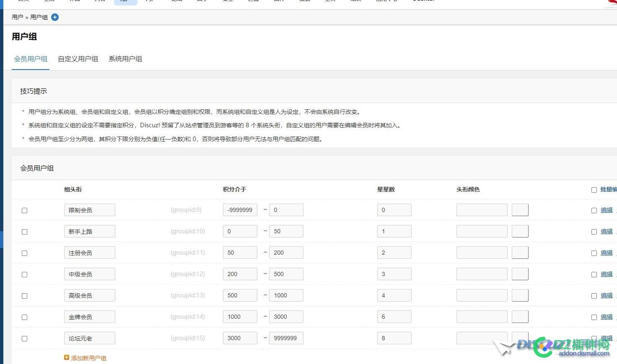Click the star count field showing 6

pos(394,317)
